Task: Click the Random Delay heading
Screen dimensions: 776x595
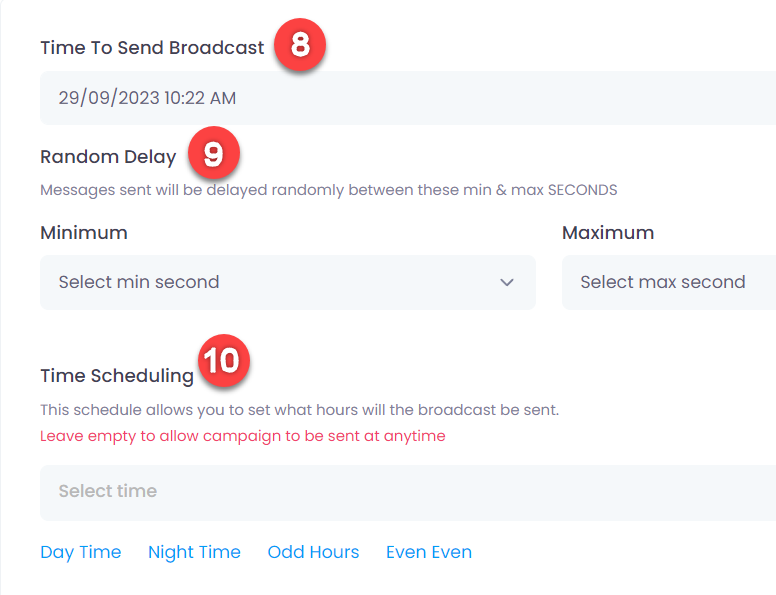Action: pyautogui.click(x=108, y=157)
